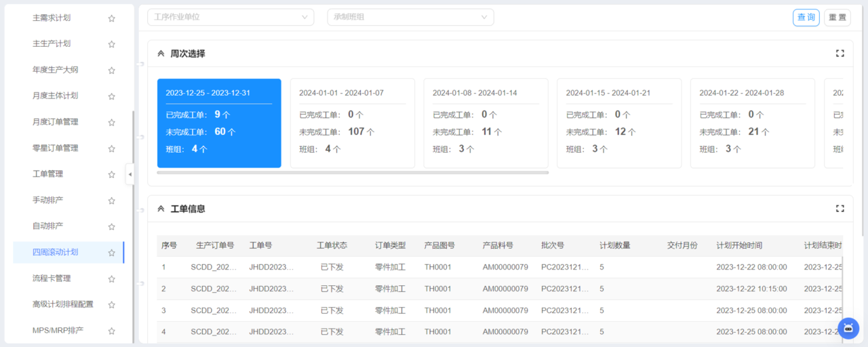The height and width of the screenshot is (347, 868).
Task: Select table row with 序号 1
Action: tap(499, 268)
